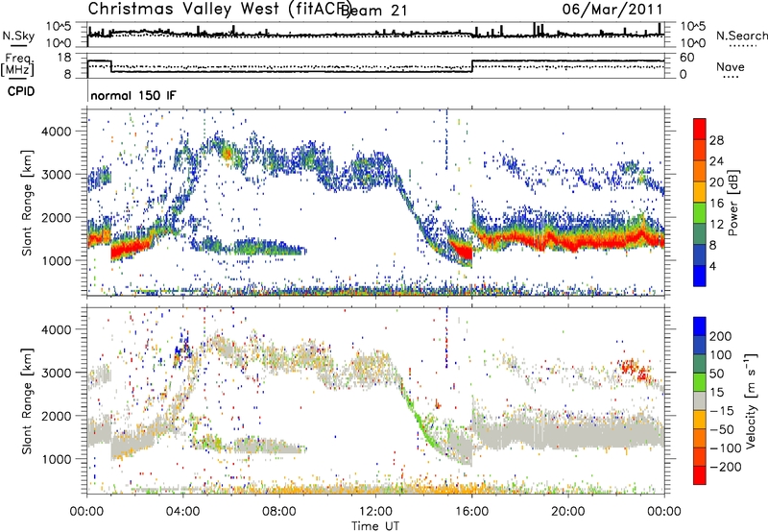Click the 'Christmas Valley West (fitACF)' title

219,9
